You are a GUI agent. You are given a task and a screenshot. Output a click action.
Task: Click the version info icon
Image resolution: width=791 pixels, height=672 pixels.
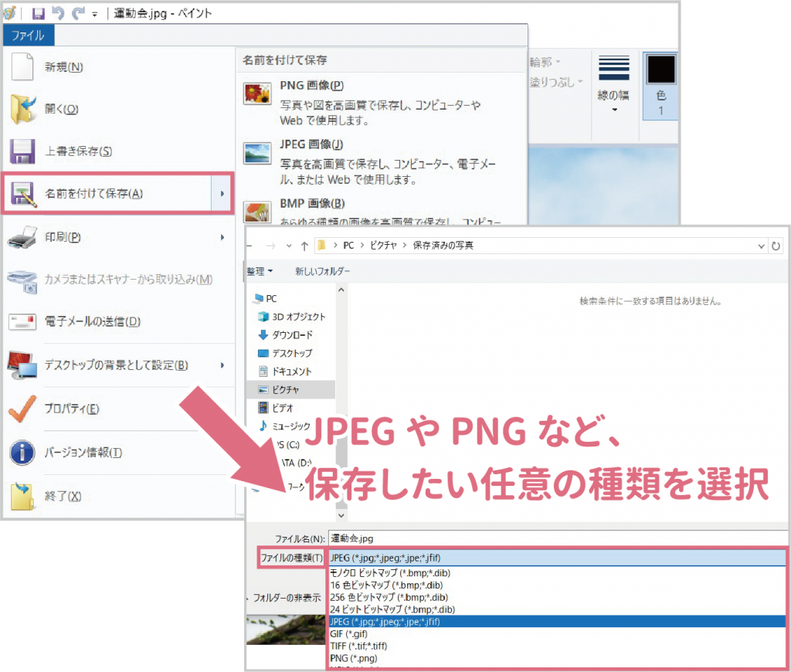[x=22, y=453]
